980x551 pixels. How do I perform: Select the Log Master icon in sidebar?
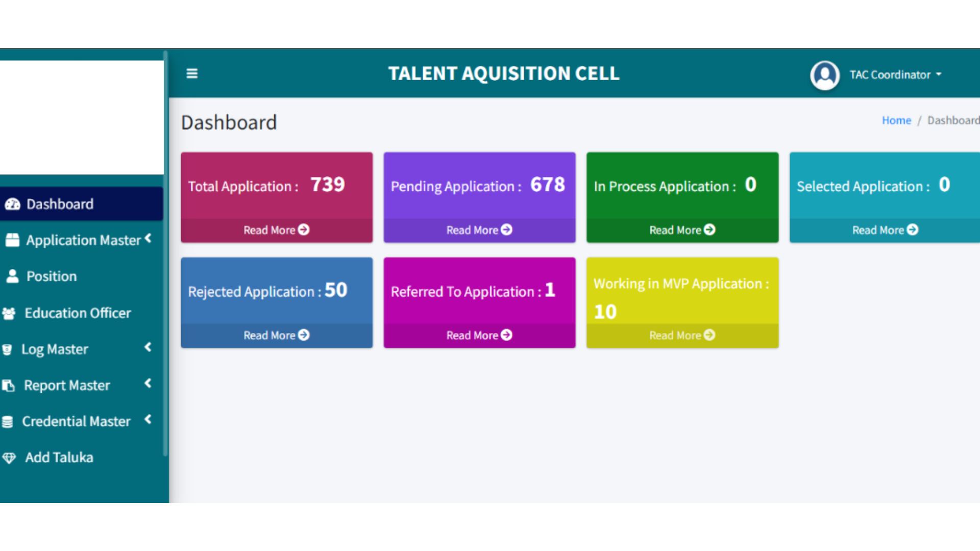pos(7,349)
